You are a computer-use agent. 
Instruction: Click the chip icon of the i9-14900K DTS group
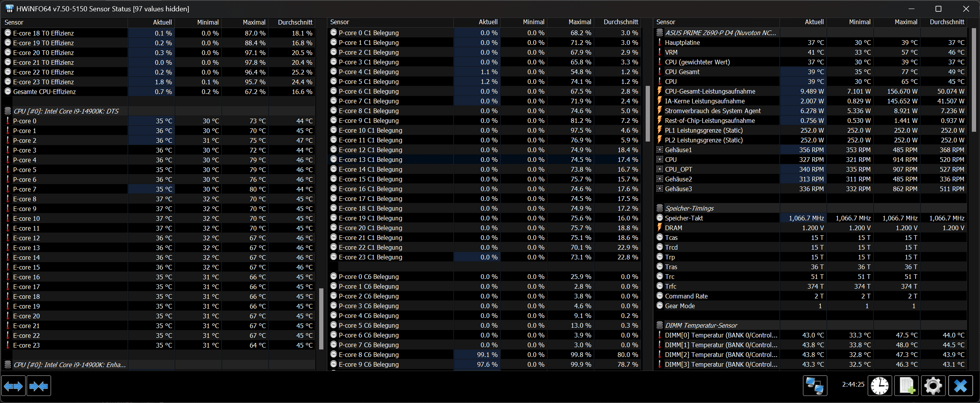coord(7,111)
